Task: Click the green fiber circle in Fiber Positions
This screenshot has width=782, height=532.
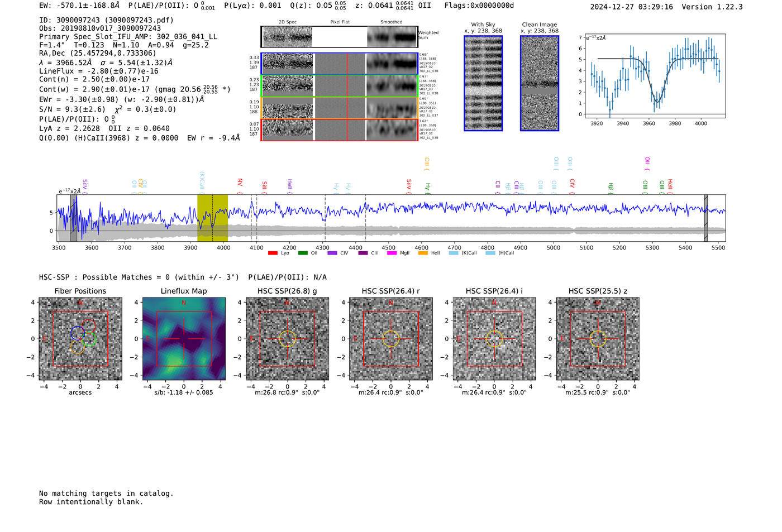Action: [89, 339]
